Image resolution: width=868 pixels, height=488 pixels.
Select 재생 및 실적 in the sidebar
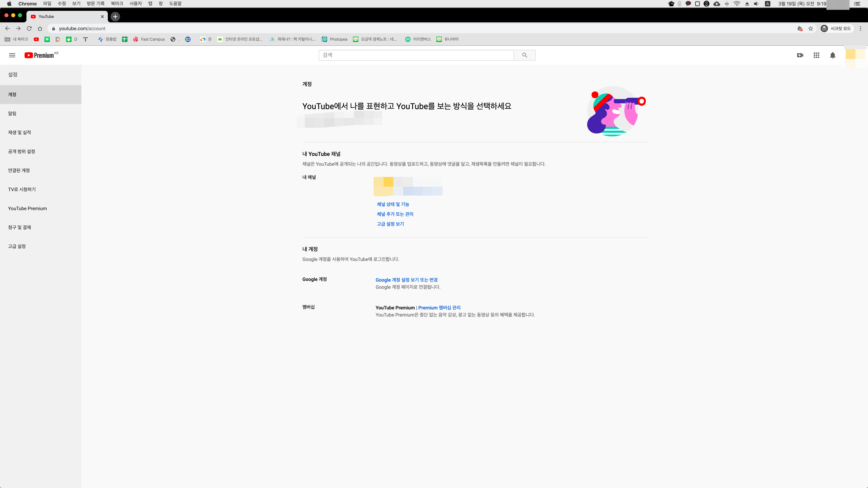point(41,132)
